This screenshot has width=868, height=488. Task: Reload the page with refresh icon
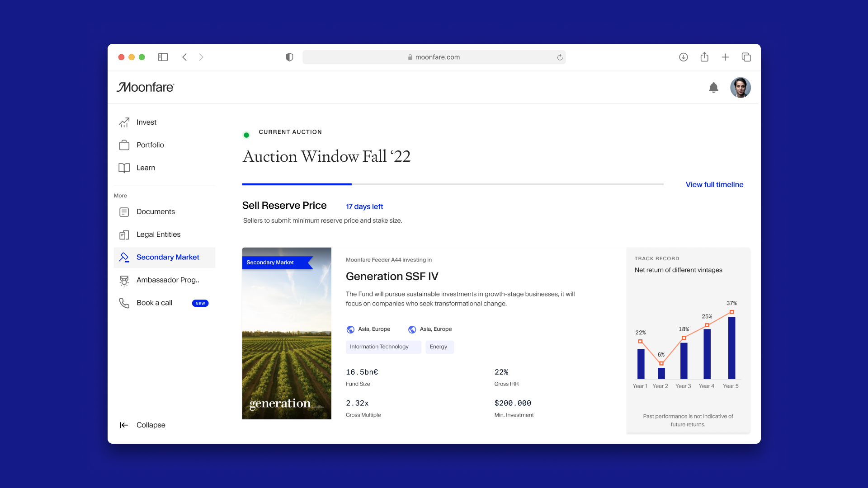pos(560,57)
